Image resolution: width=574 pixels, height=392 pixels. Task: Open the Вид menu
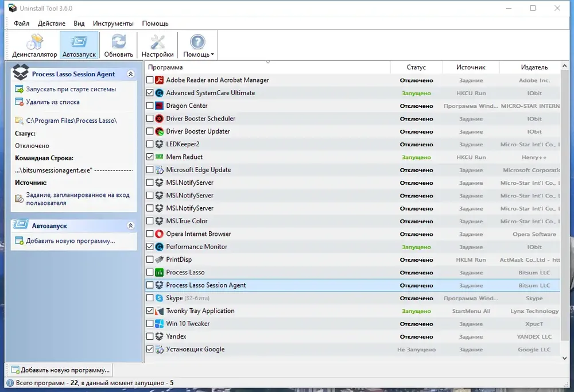pos(79,24)
